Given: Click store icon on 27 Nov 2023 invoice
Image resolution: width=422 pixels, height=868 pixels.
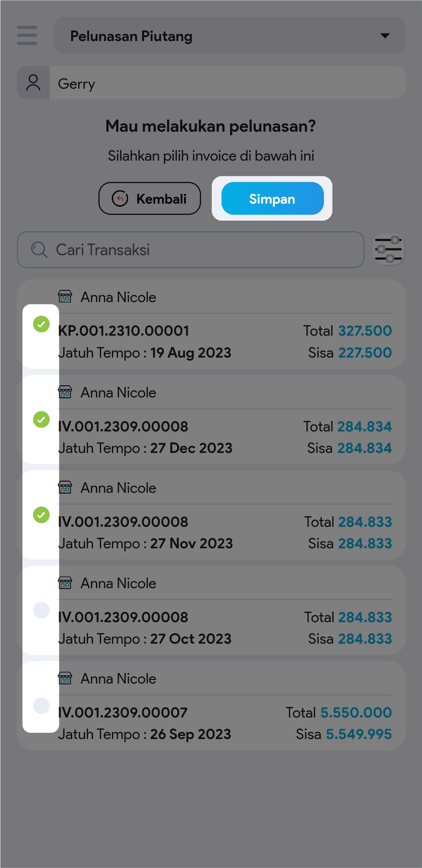Looking at the screenshot, I should pos(65,488).
